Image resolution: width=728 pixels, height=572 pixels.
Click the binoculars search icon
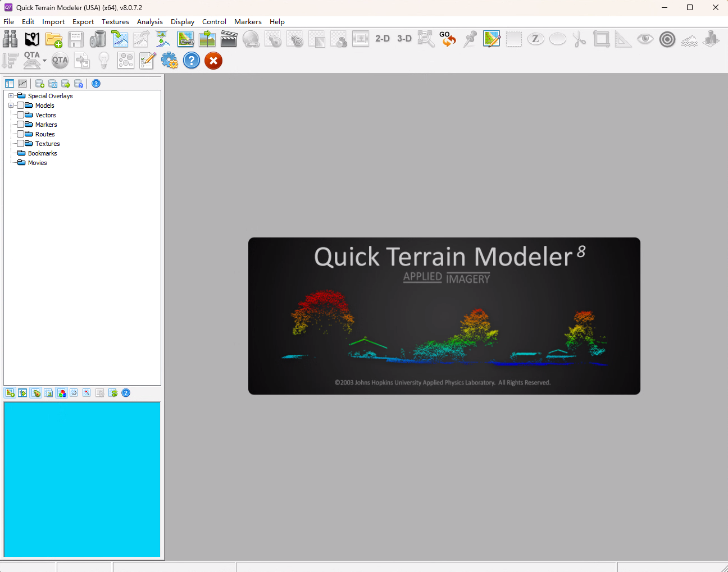click(x=10, y=39)
